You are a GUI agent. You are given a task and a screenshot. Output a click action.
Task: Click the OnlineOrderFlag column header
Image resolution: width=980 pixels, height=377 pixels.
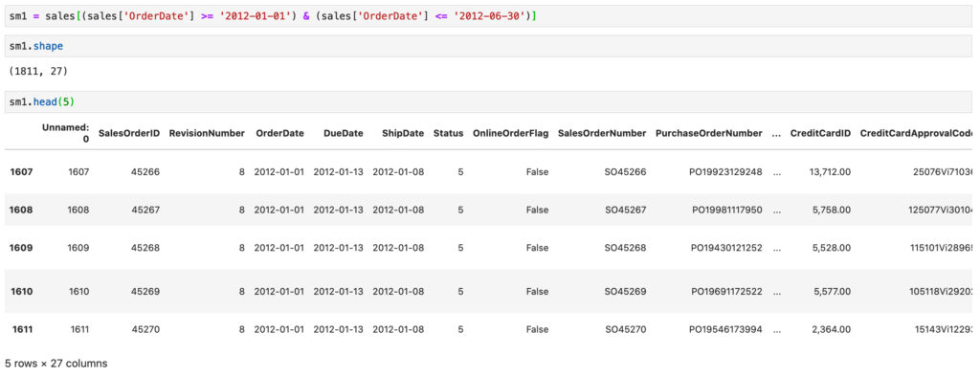[x=511, y=133]
